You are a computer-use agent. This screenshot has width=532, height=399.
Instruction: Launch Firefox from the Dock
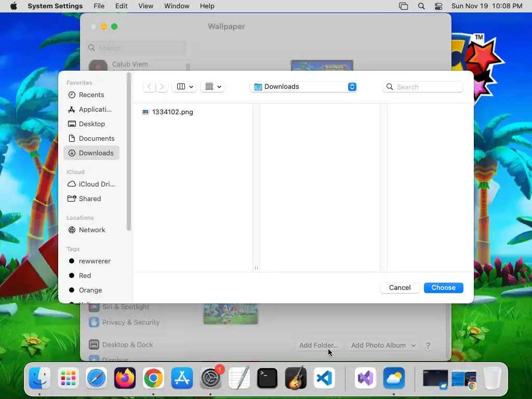point(125,378)
